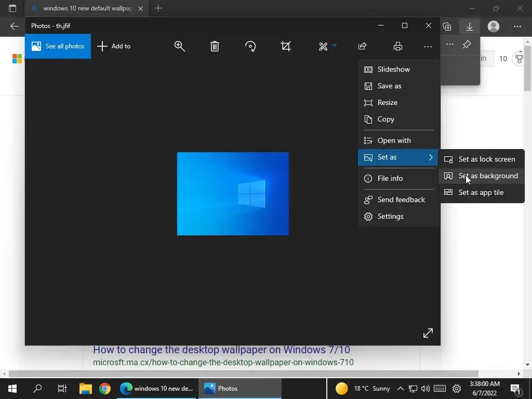Click the Zoom magnifier icon in Photos
Screen dimensions: 532x399
pos(179,46)
